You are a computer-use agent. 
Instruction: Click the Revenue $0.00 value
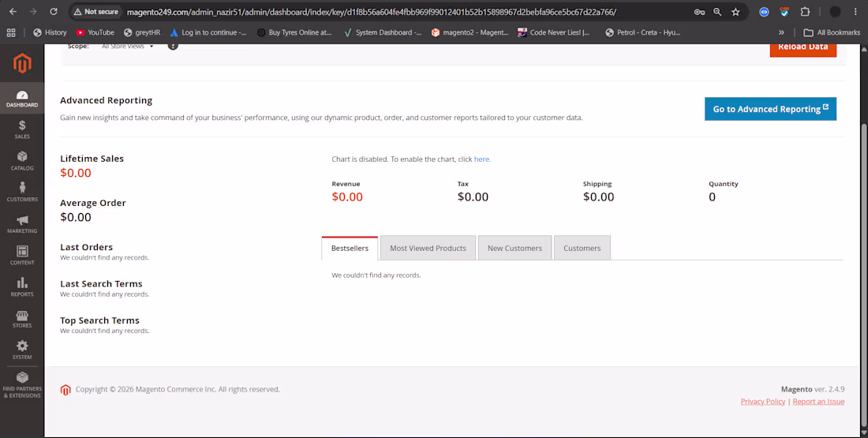[x=347, y=197]
